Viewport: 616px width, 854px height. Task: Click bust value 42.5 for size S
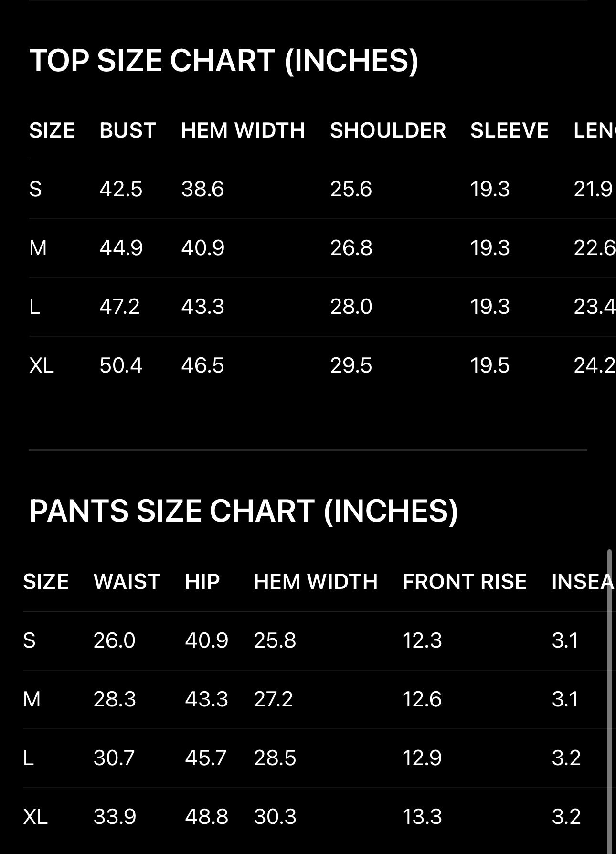(x=121, y=189)
